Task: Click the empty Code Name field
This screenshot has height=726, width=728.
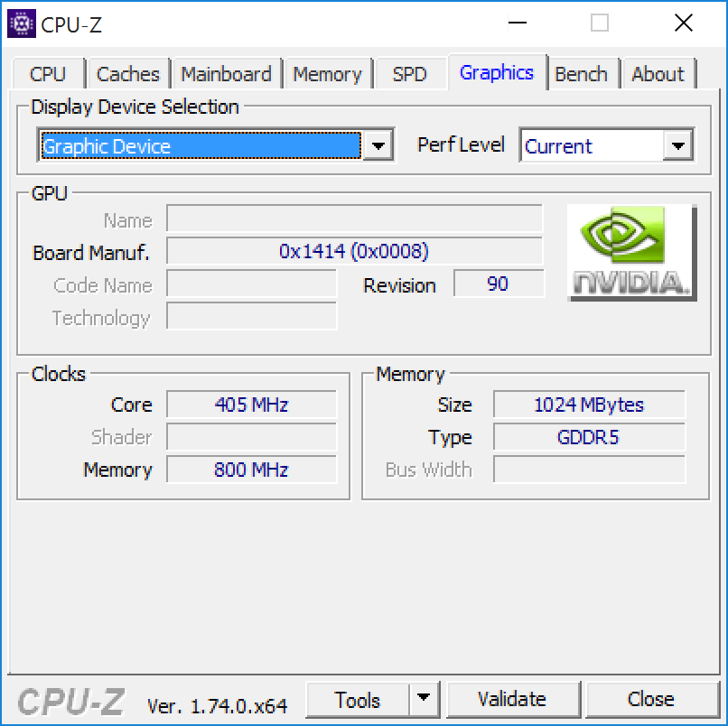Action: tap(252, 284)
